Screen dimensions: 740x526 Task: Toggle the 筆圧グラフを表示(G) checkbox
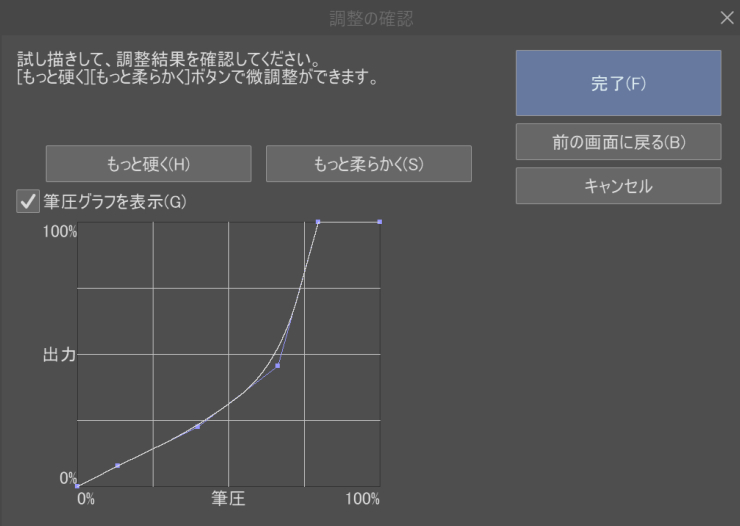pyautogui.click(x=28, y=201)
